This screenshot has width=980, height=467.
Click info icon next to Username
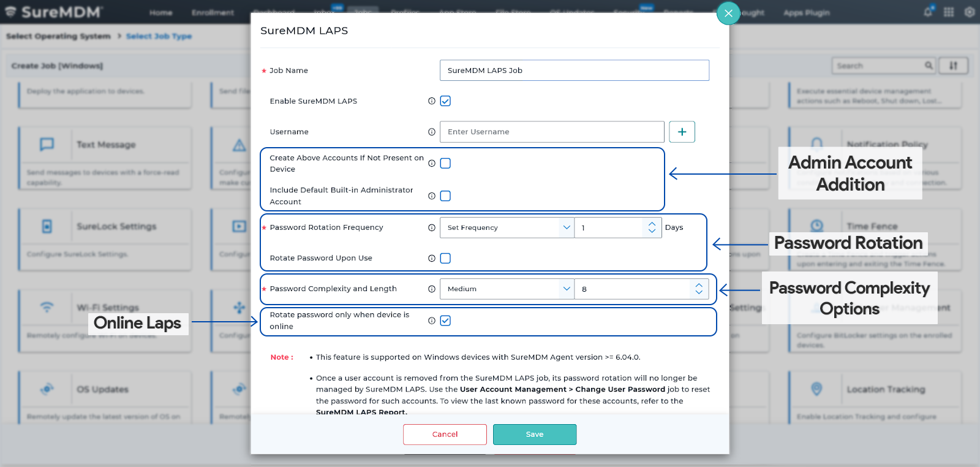[x=432, y=132]
